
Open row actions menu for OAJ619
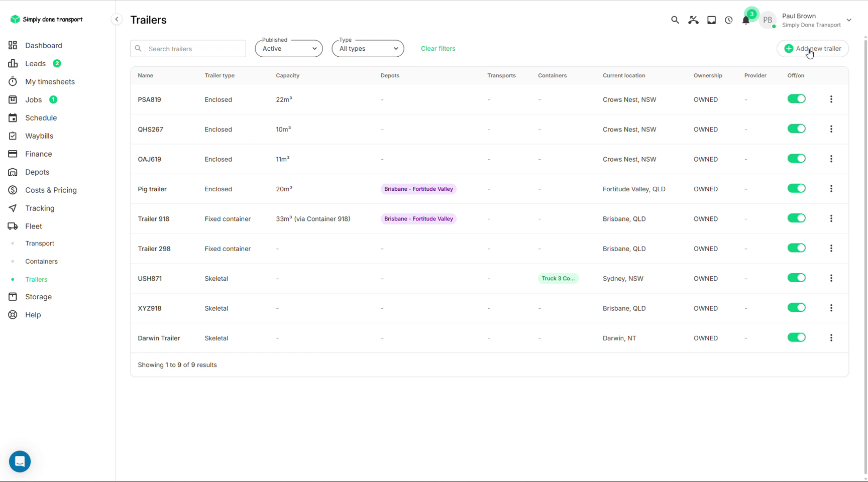[831, 159]
